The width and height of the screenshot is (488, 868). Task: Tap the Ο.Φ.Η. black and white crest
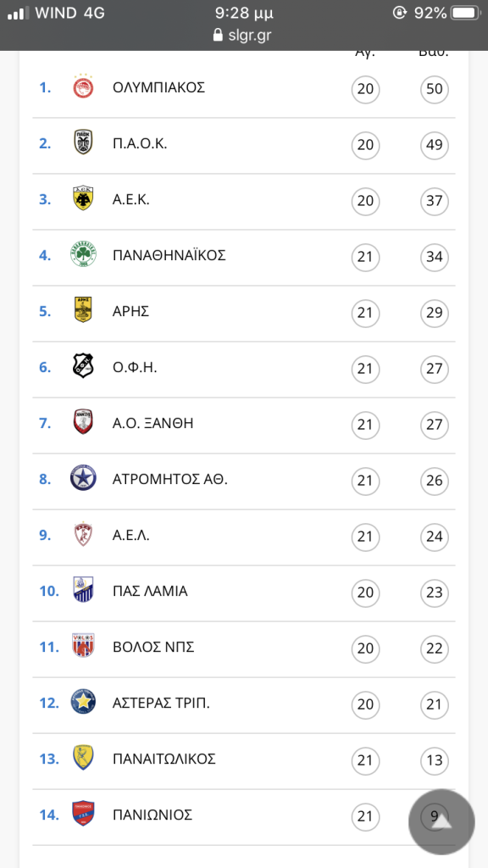[x=84, y=366]
